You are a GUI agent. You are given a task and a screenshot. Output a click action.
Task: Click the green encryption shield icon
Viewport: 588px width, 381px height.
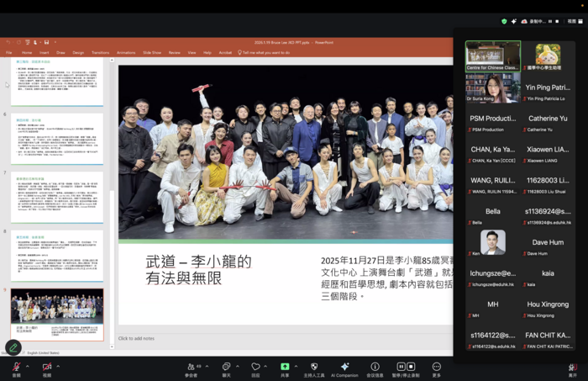click(504, 21)
